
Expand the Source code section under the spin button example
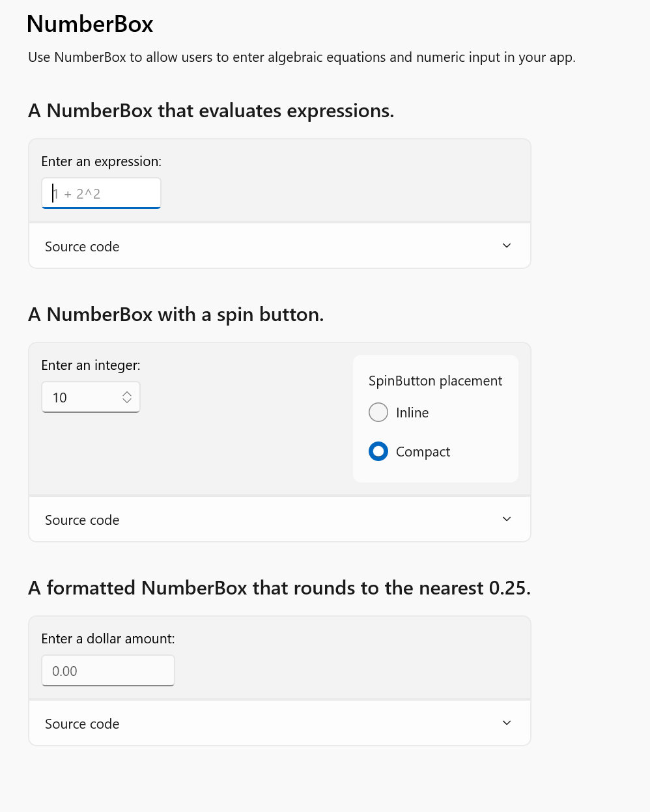coord(279,519)
